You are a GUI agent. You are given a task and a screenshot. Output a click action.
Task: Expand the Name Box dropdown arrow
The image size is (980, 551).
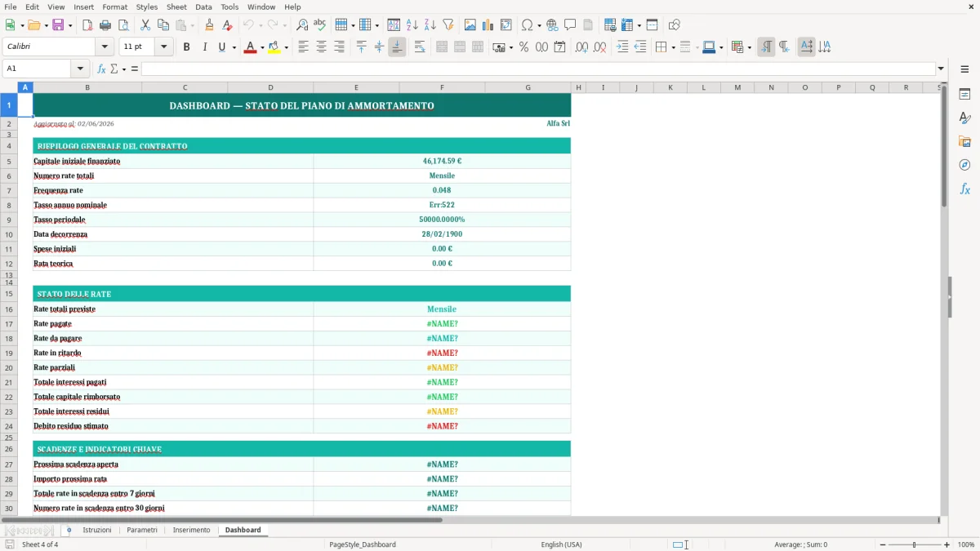coord(80,69)
